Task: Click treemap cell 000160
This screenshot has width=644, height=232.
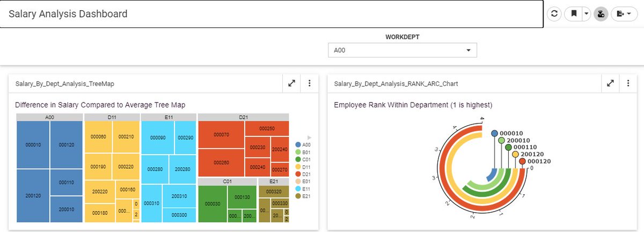Action: coord(128,190)
